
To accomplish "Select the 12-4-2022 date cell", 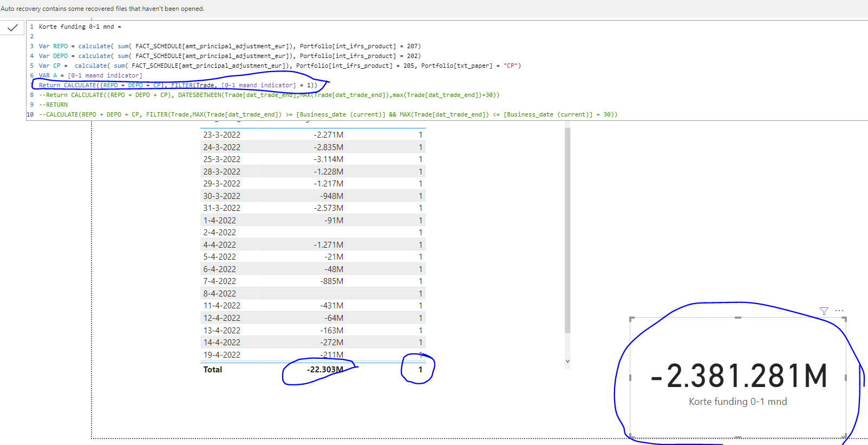I will [222, 318].
